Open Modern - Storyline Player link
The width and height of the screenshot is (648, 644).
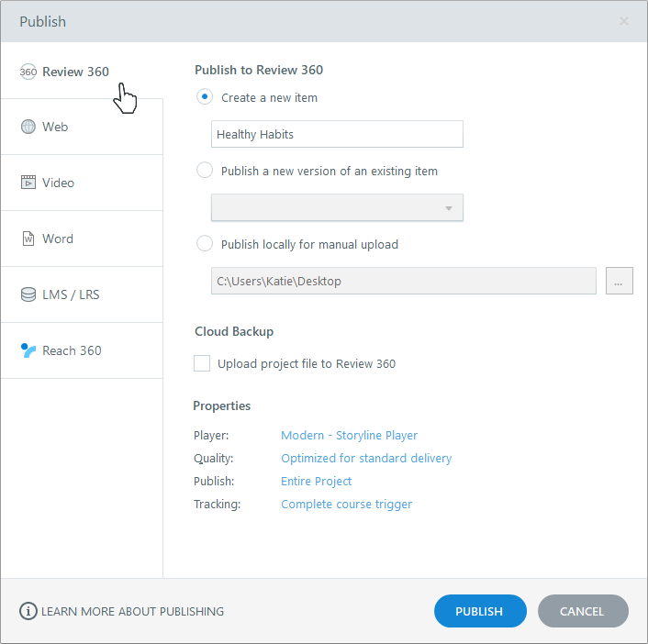tap(349, 435)
